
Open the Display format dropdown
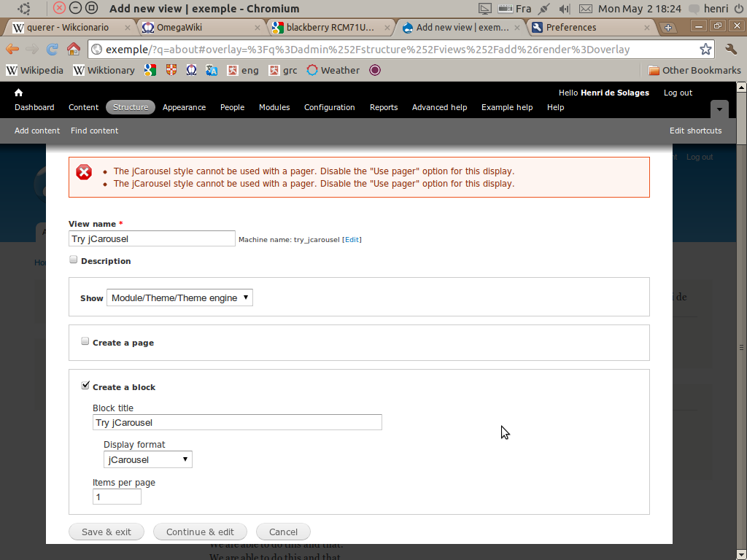(147, 459)
